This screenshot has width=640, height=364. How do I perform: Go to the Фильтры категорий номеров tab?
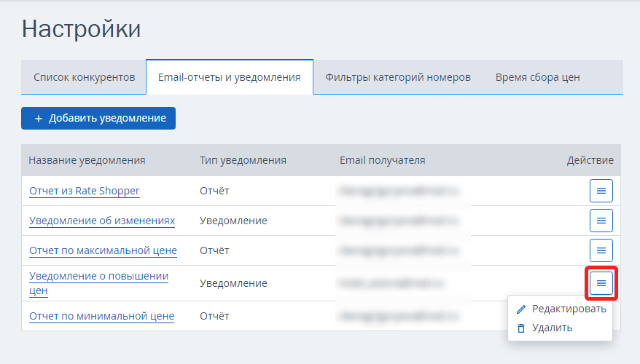pyautogui.click(x=398, y=77)
